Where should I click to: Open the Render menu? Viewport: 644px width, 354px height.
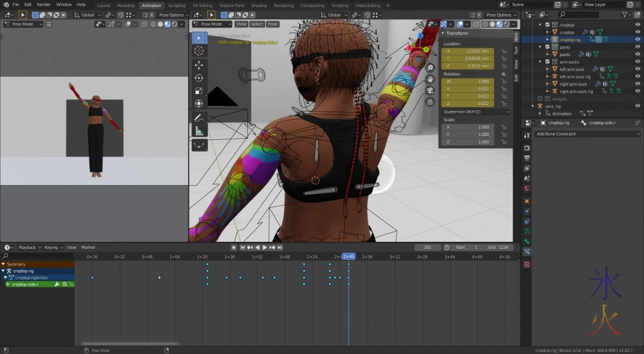point(45,5)
